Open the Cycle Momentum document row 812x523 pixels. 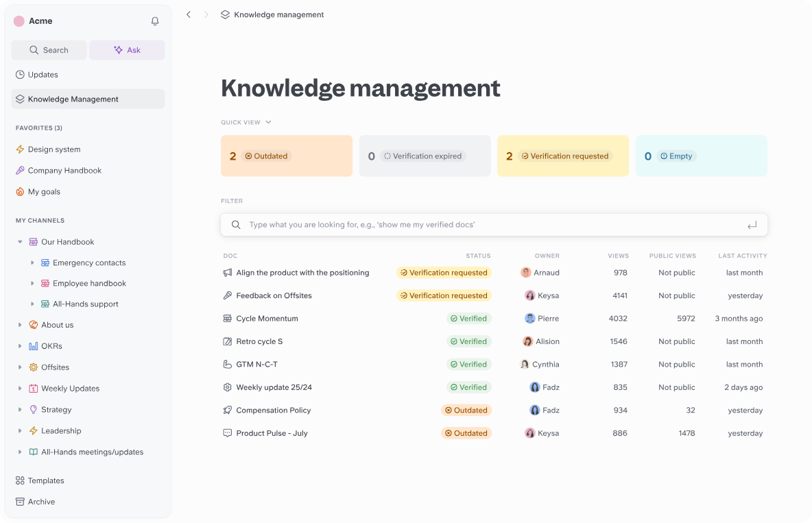click(x=267, y=319)
